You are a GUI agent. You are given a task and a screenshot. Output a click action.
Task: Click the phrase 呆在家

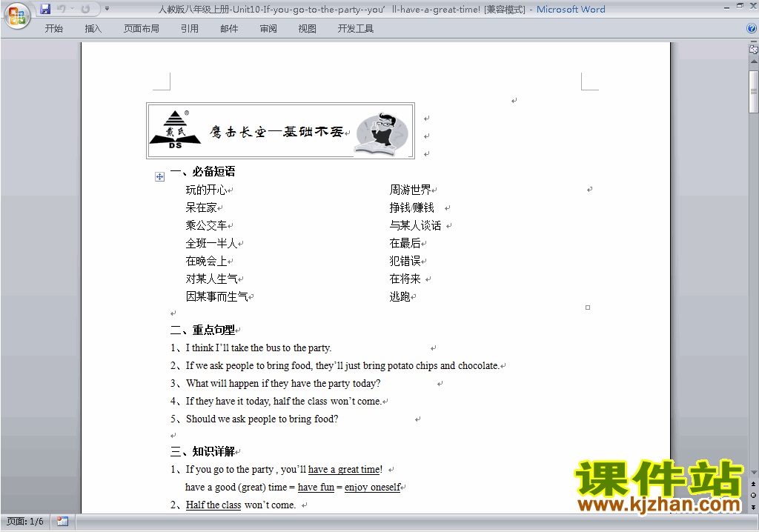click(x=202, y=207)
